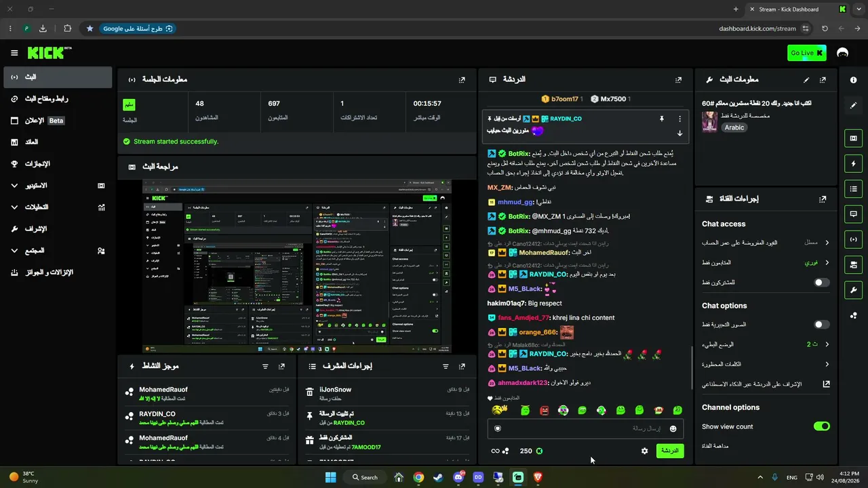Toggle the lightning activity widget icon in sidebar
The height and width of the screenshot is (488, 868).
(853, 163)
